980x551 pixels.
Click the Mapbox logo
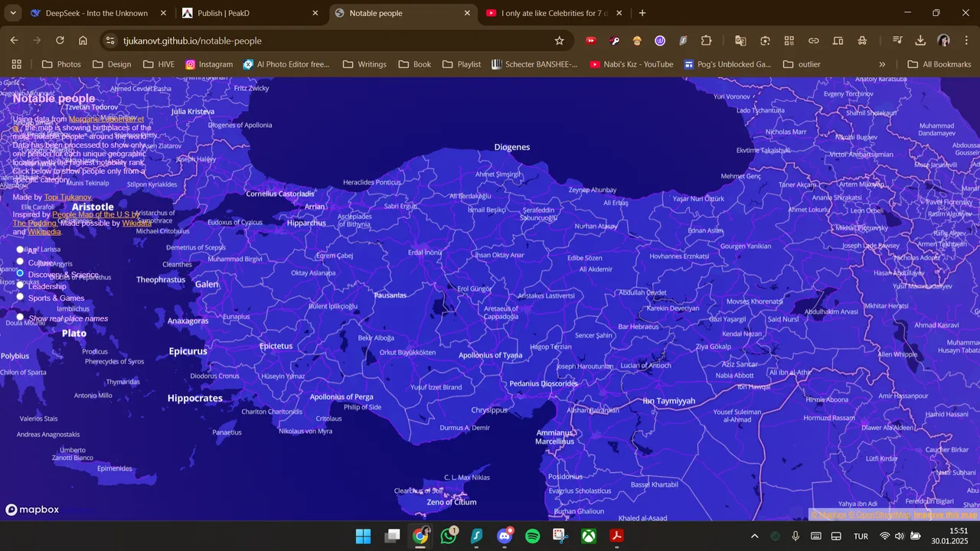(x=32, y=510)
